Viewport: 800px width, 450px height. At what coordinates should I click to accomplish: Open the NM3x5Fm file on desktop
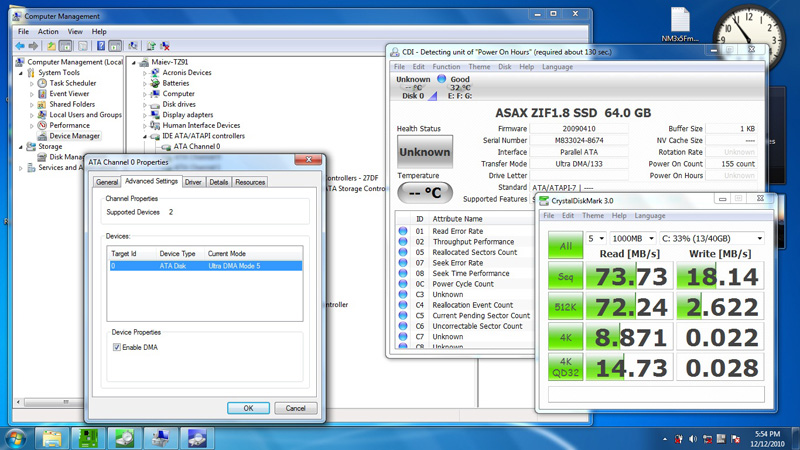pyautogui.click(x=680, y=24)
